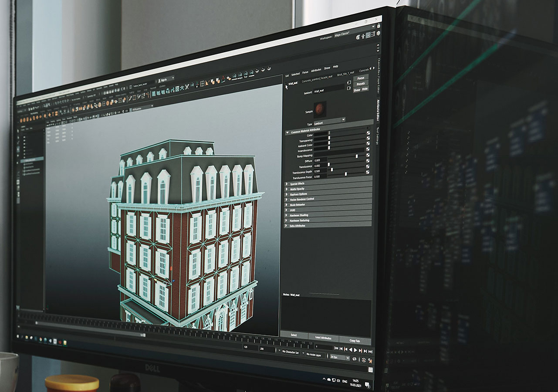Open the No Character Set dropdown
Screen dimensions: 558x392
291,352
